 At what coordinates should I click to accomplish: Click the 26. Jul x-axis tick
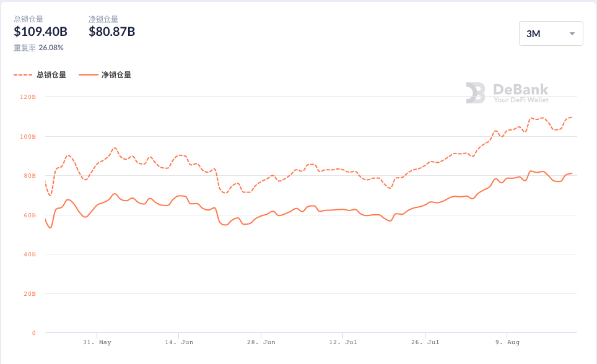[x=425, y=342]
